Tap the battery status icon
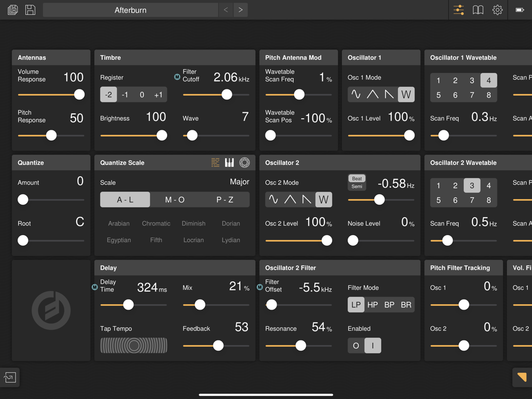This screenshot has height=399, width=532. [519, 10]
